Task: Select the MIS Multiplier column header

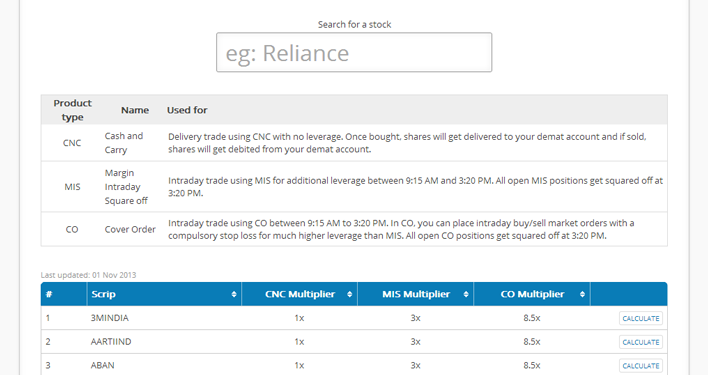Action: (x=415, y=294)
